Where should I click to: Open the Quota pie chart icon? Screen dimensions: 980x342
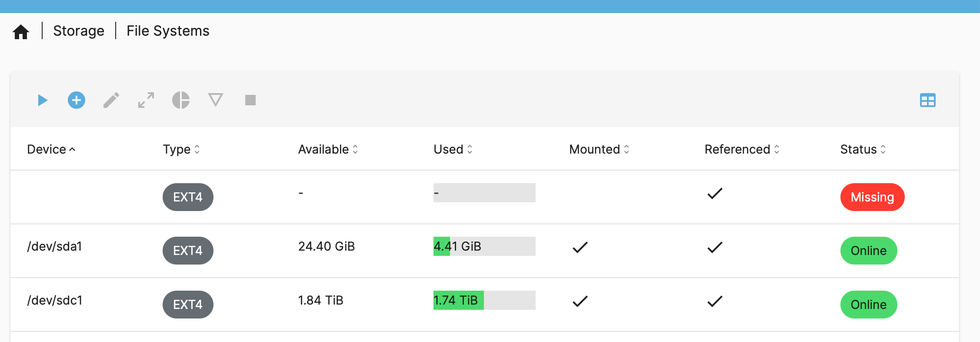181,101
